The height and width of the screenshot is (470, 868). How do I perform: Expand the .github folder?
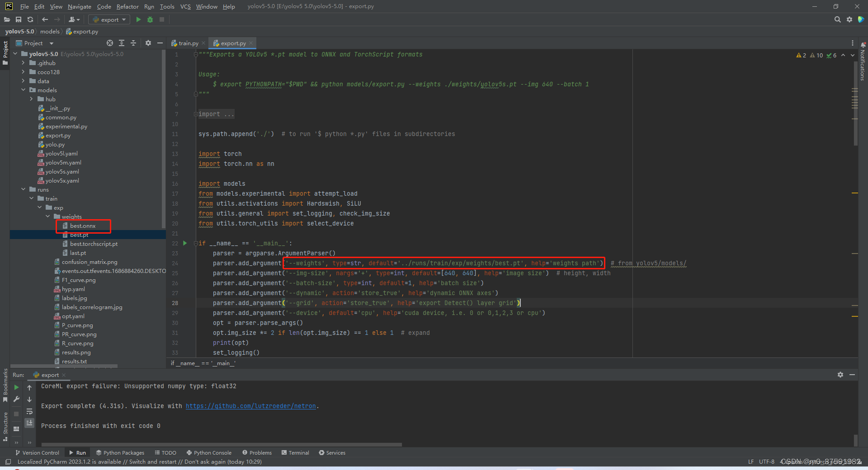pos(23,63)
